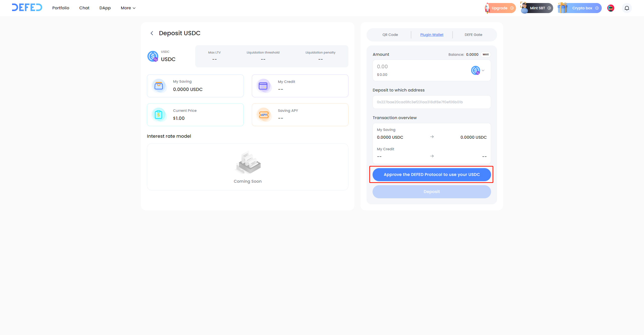Open the user profile avatar

coord(611,8)
